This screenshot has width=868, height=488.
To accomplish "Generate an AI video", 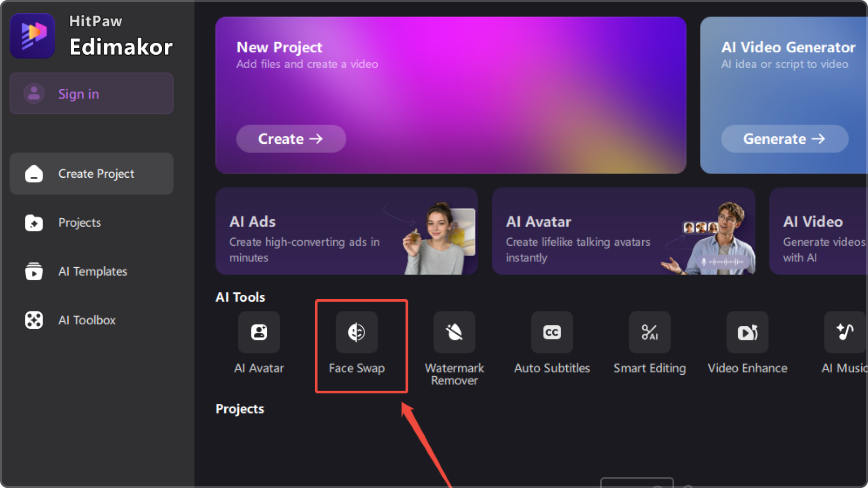I will pyautogui.click(x=785, y=139).
